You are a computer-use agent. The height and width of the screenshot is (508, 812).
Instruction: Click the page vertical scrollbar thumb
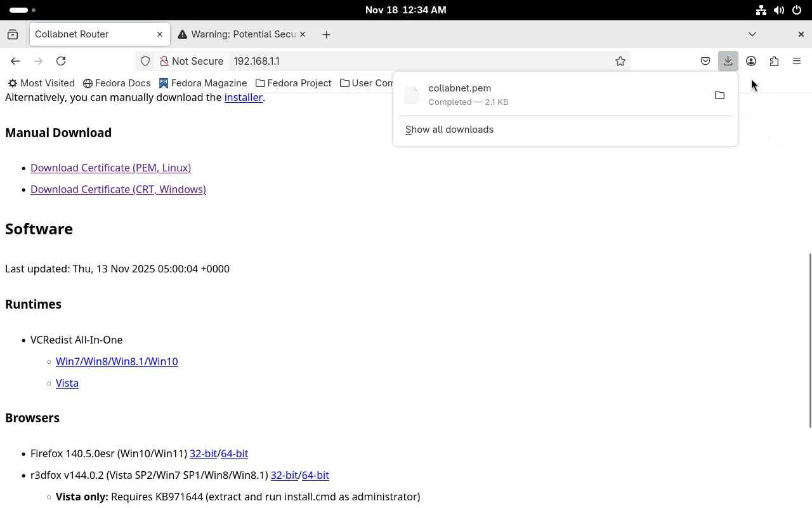[809, 340]
